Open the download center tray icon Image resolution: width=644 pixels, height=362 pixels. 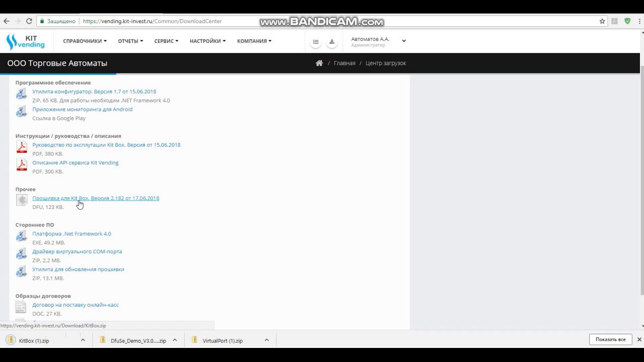[332, 42]
